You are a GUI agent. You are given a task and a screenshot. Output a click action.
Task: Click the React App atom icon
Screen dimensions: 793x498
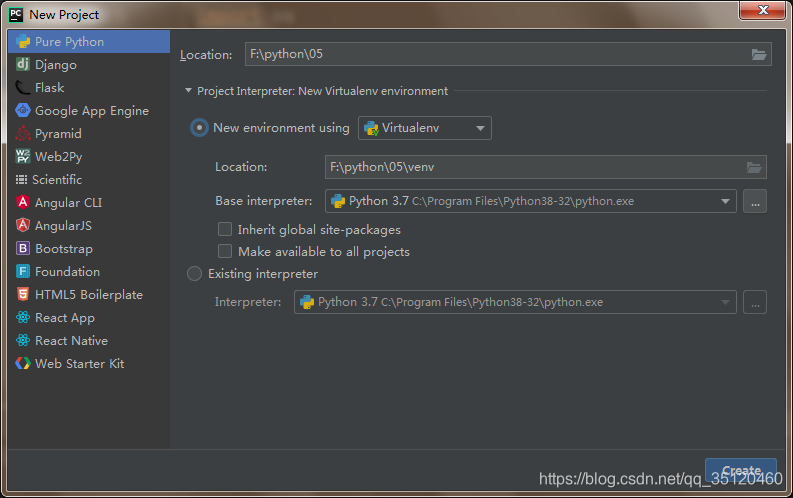tap(23, 317)
